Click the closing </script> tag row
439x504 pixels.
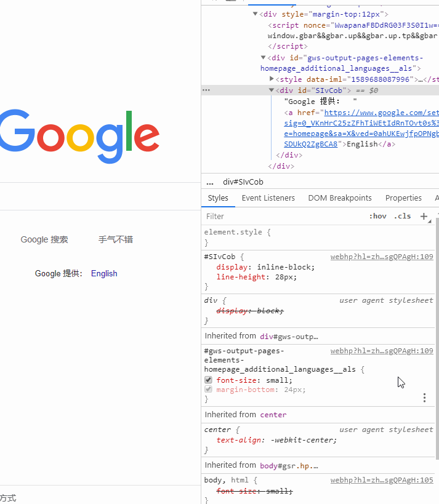click(288, 46)
